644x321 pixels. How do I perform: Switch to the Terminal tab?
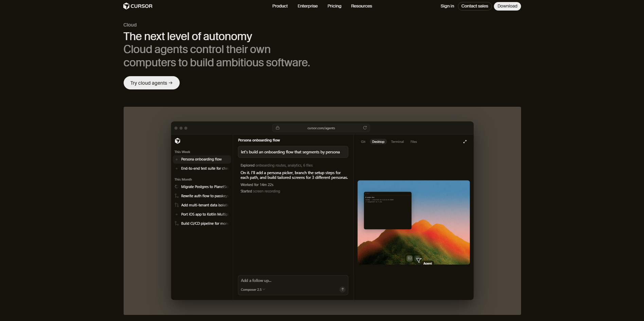(x=397, y=142)
